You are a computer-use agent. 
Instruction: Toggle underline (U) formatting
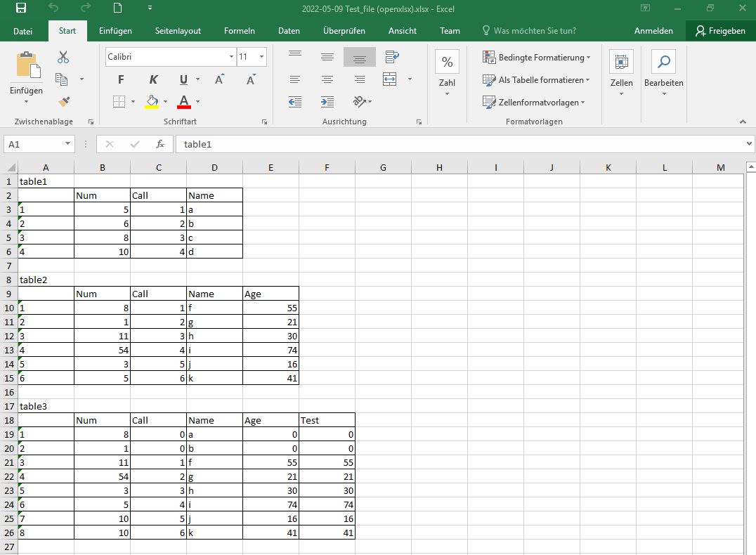coord(183,79)
